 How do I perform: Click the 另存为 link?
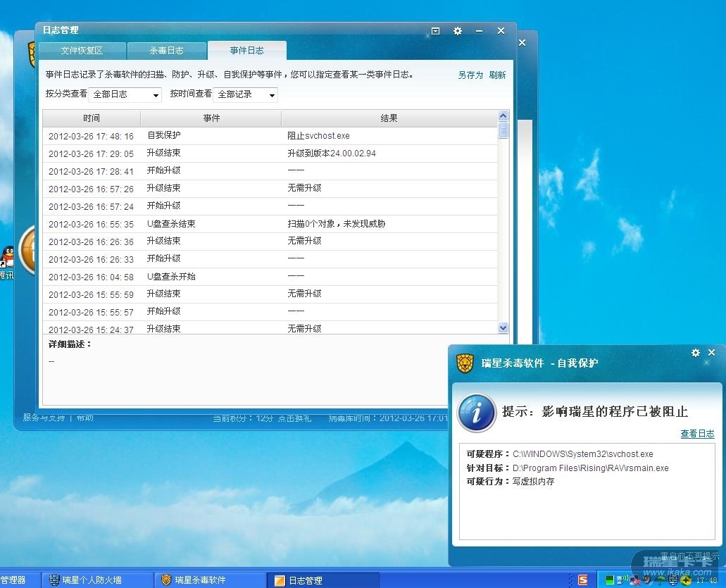[x=470, y=75]
